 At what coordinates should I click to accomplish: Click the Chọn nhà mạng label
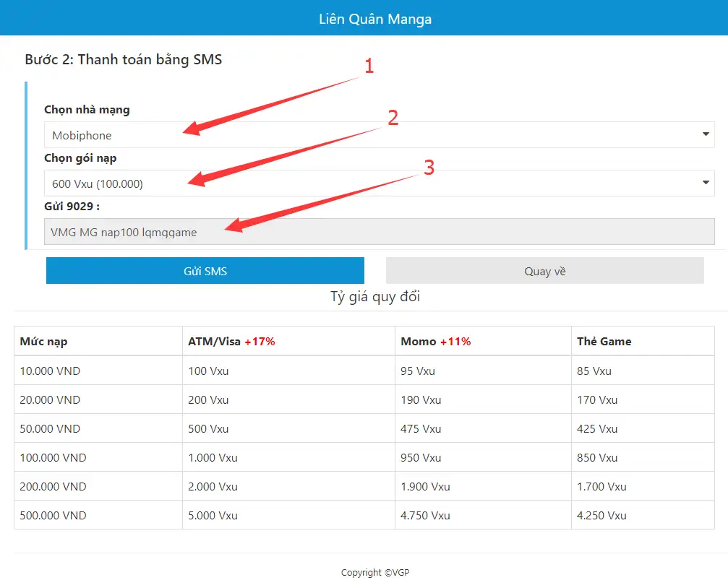coord(87,110)
